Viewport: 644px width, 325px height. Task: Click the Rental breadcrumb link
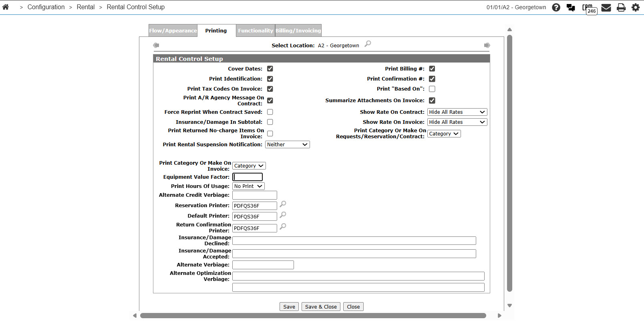(x=86, y=7)
